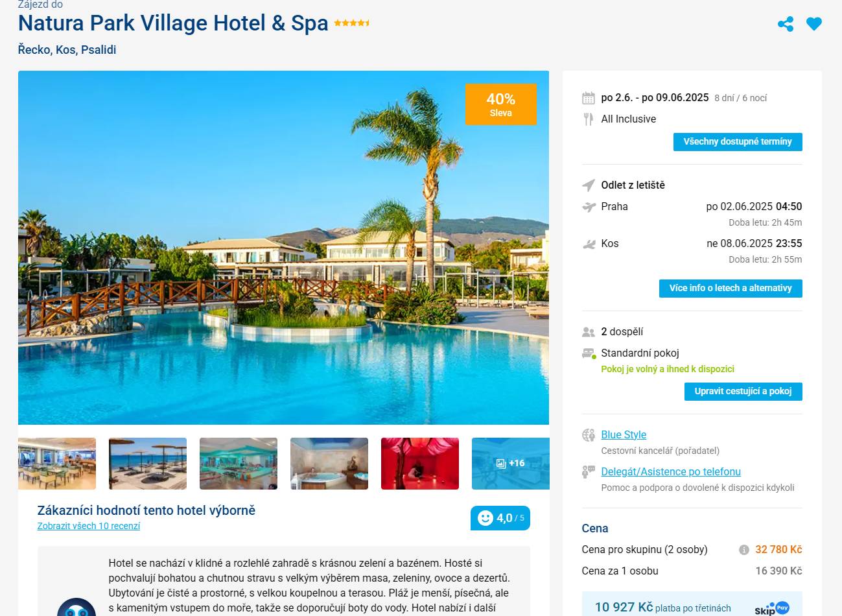The height and width of the screenshot is (616, 842).
Task: Open the main pool photo
Action: pyautogui.click(x=283, y=248)
